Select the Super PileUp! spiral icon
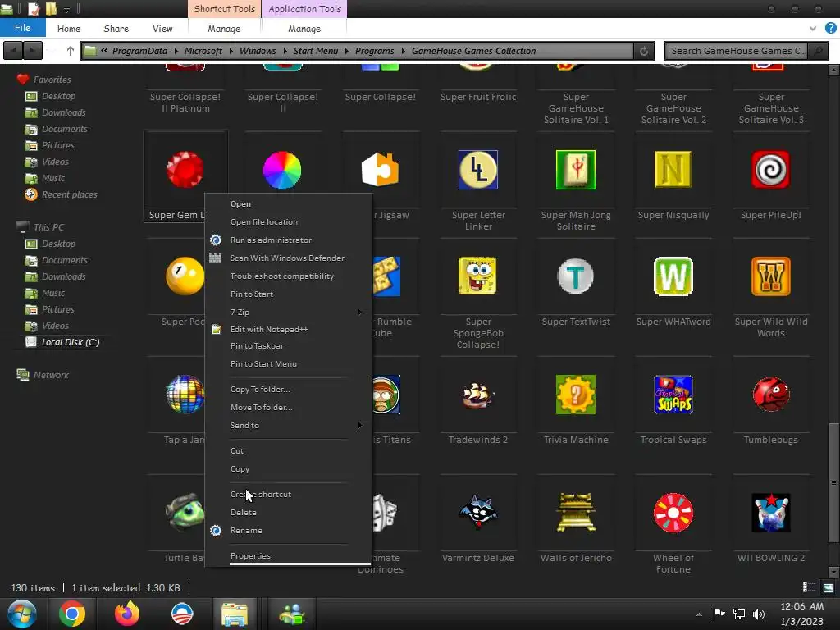The height and width of the screenshot is (630, 840). pos(771,170)
